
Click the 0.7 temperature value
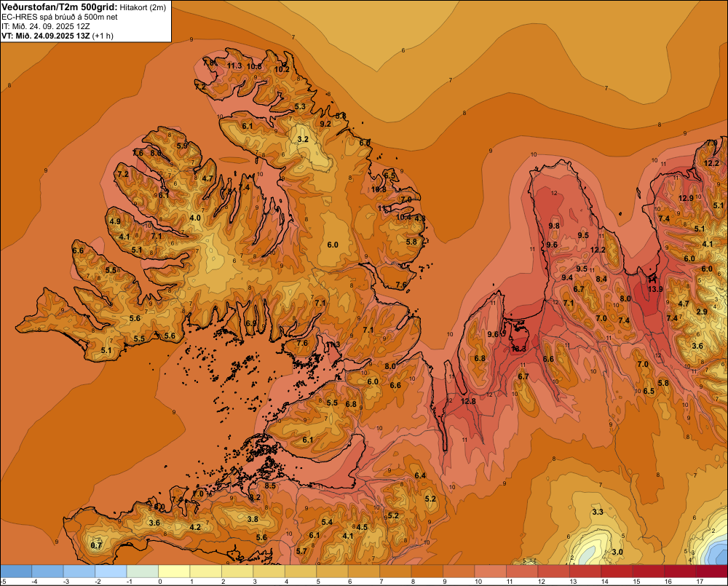pyautogui.click(x=96, y=546)
